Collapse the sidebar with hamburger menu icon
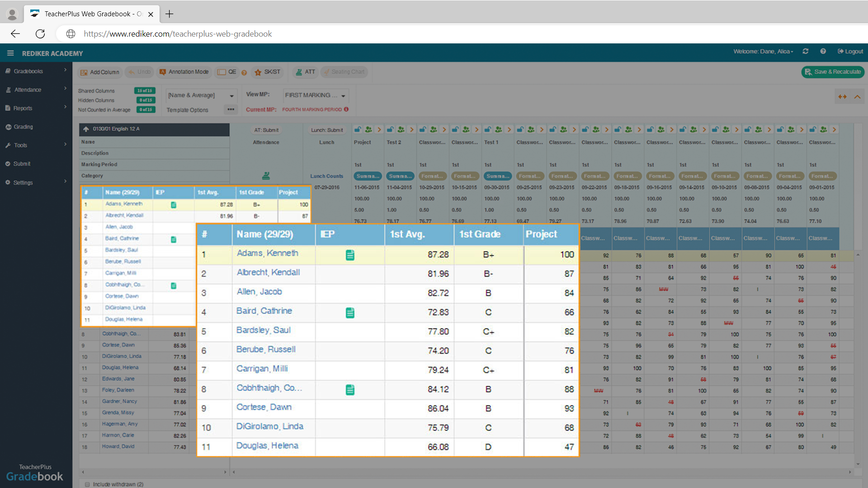 pos(10,52)
